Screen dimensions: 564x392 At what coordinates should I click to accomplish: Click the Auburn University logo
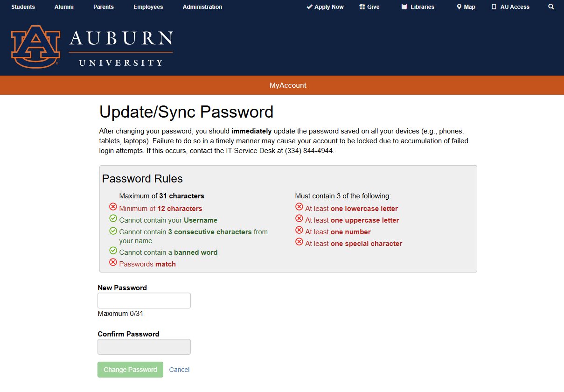coord(91,47)
